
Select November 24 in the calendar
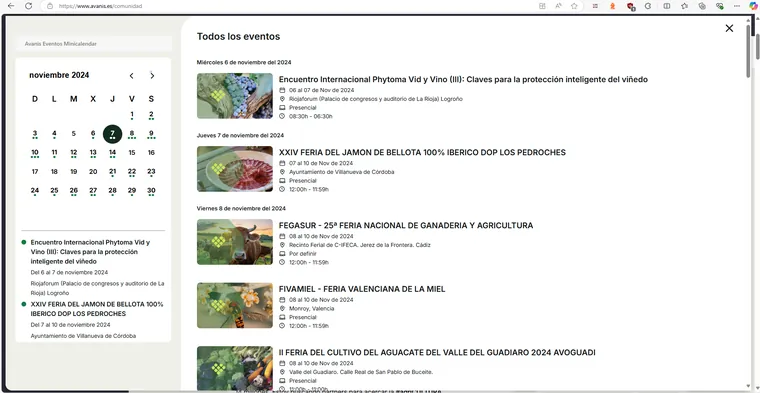tap(35, 191)
